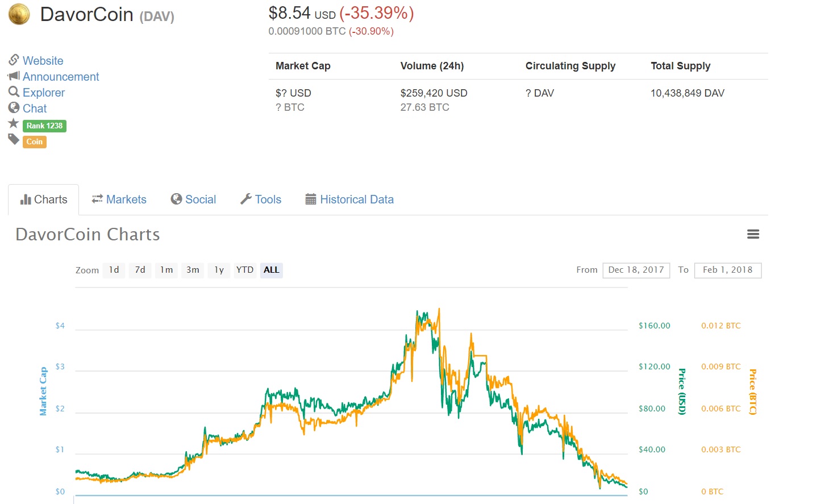This screenshot has width=829, height=504.
Task: Click the Coin tag badge
Action: pyautogui.click(x=35, y=141)
